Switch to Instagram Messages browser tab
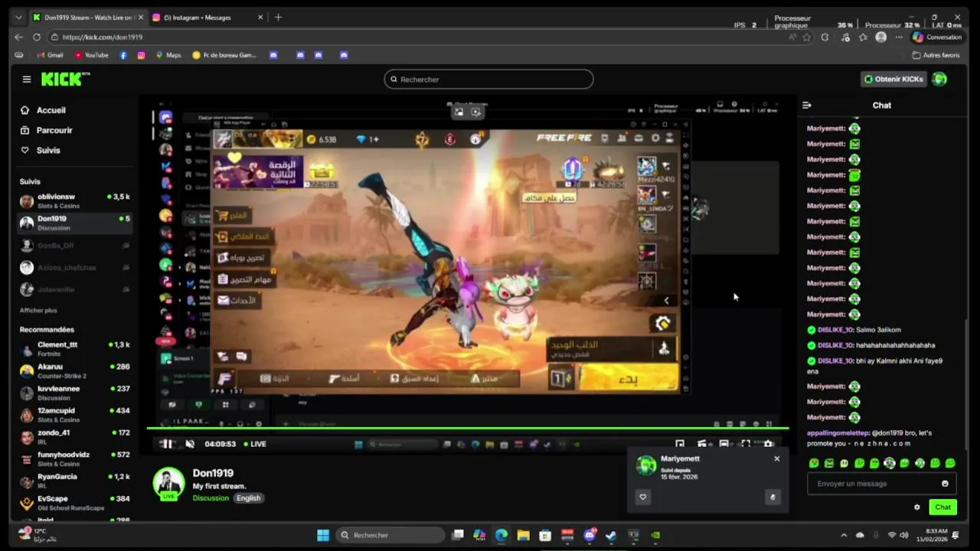The height and width of the screenshot is (551, 980). point(205,17)
